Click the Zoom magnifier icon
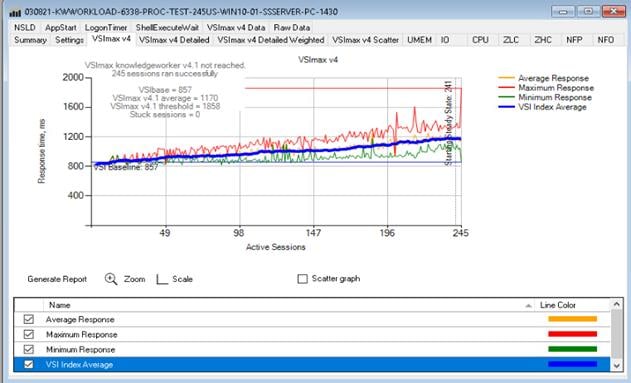 tap(111, 279)
